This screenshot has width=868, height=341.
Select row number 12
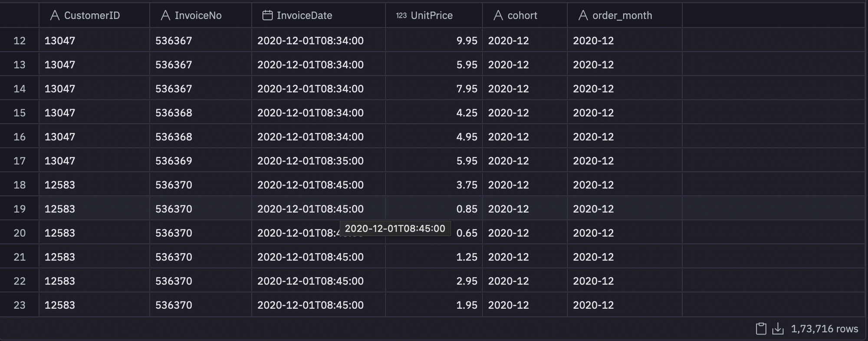20,41
